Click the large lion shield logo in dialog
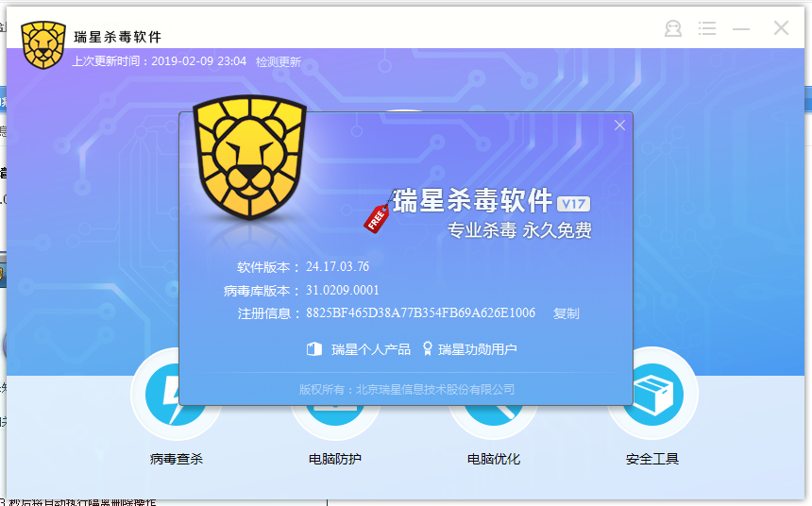This screenshot has width=812, height=506. (x=249, y=158)
